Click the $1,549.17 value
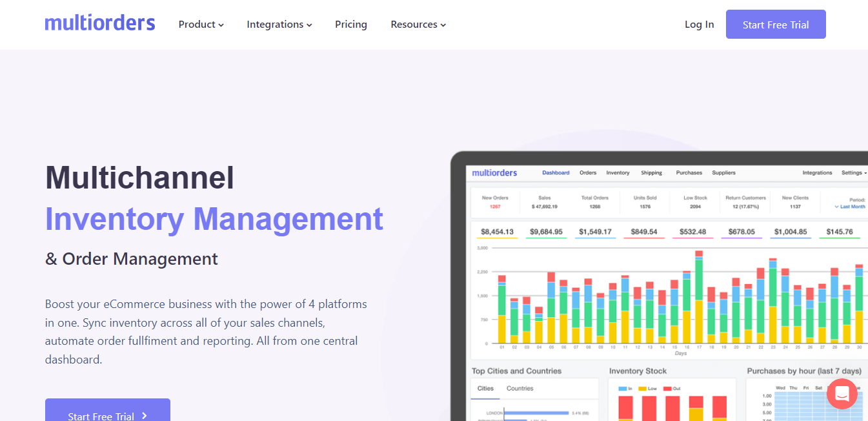The image size is (868, 421). [x=595, y=232]
